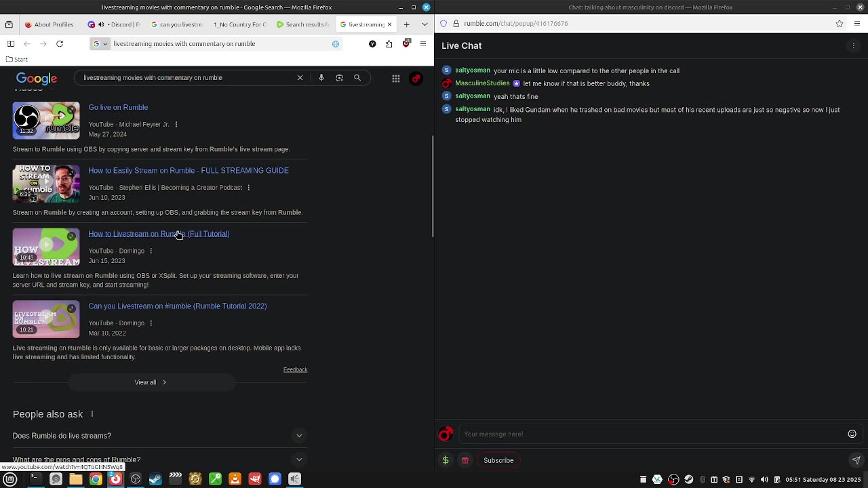Screen dimensions: 868x488
Task: Bookmark the Rumble chat page star
Action: [840, 23]
